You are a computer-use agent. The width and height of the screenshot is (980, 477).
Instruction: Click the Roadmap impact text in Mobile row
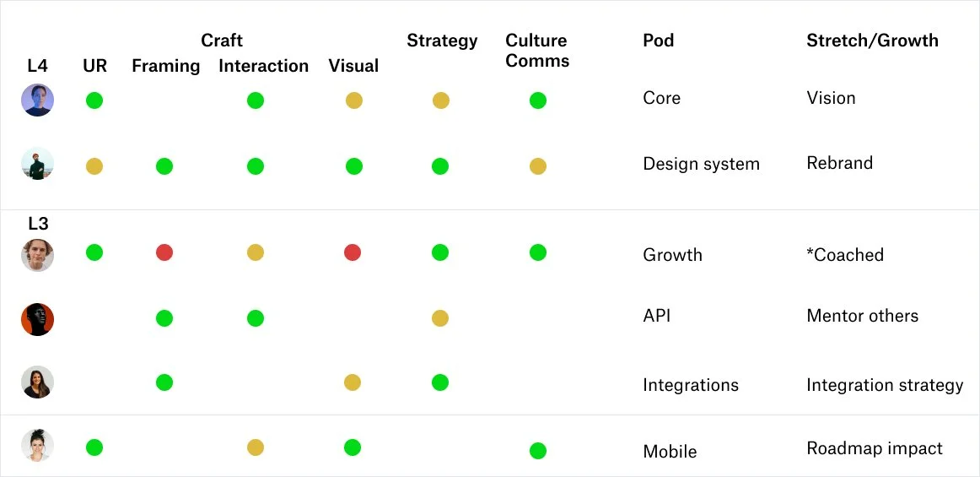pos(875,449)
